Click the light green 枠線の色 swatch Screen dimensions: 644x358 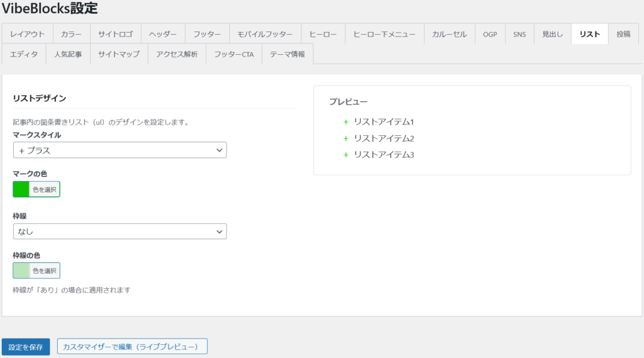21,271
